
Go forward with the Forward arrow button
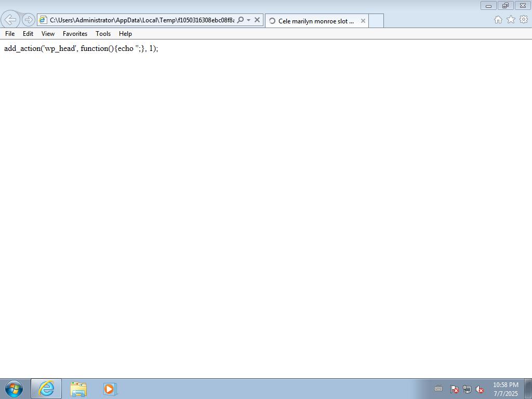(x=29, y=20)
